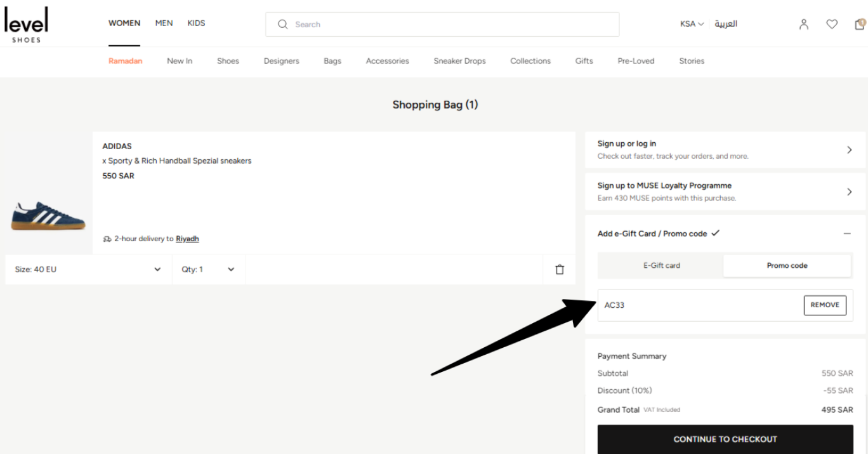This screenshot has width=868, height=457.
Task: Open the Pre-Loved menu item
Action: (636, 61)
